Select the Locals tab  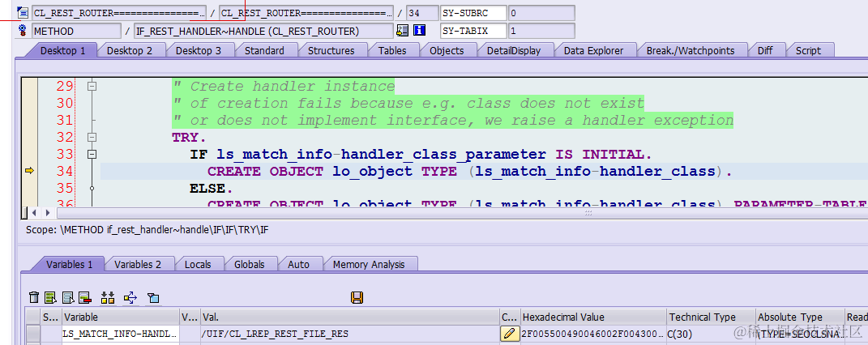click(x=198, y=264)
